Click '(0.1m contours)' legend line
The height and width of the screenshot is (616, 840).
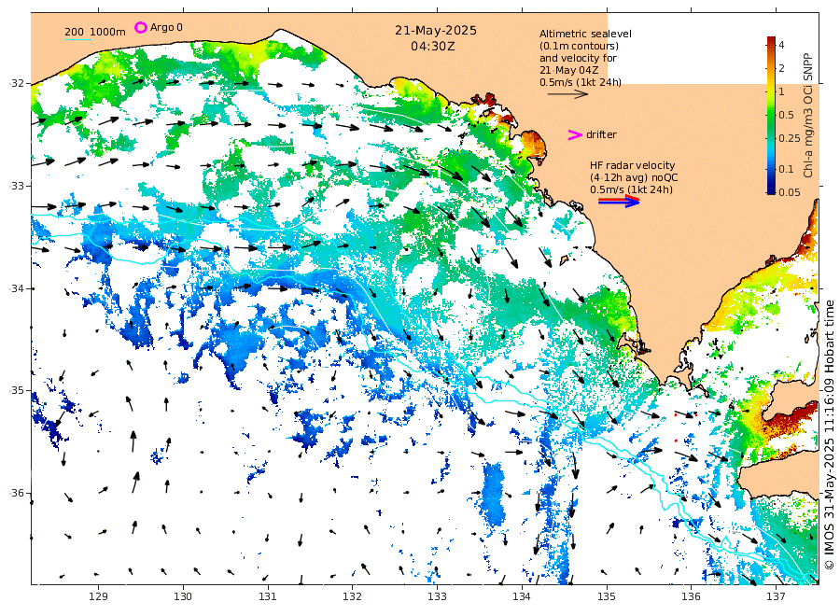tap(579, 46)
